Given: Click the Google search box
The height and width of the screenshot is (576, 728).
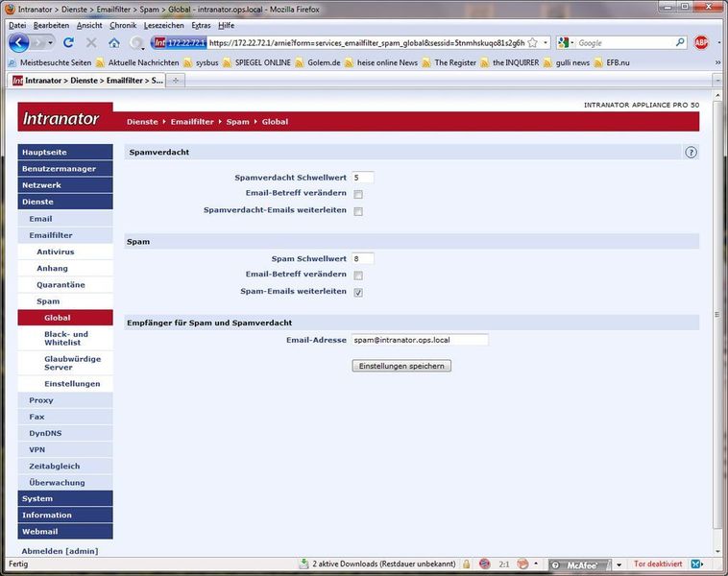Looking at the screenshot, I should click(x=625, y=43).
